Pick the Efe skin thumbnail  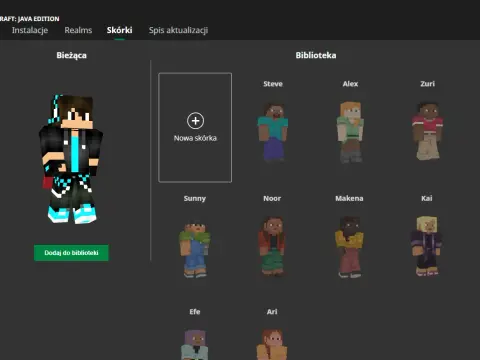(x=195, y=345)
